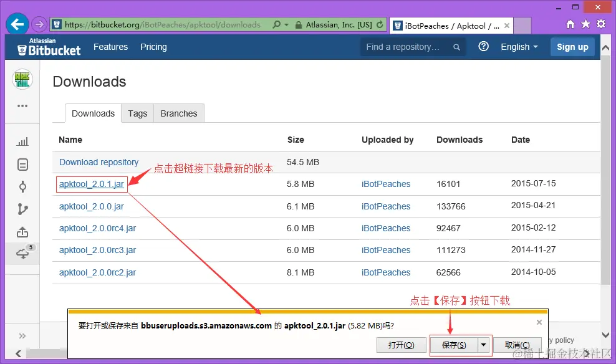Click horizontal scrollbar left arrow

point(18,353)
